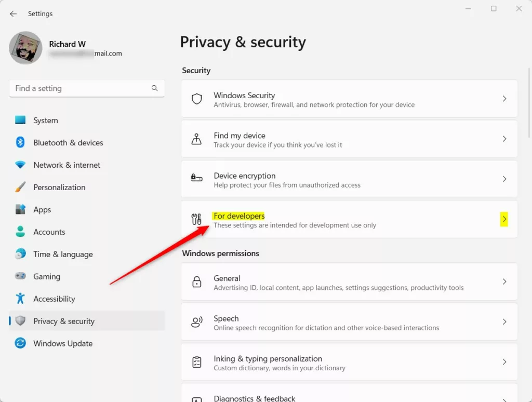Open Device encryption title

click(245, 176)
